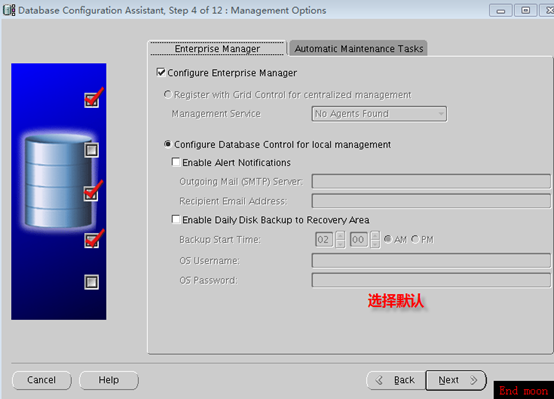The image size is (554, 399).
Task: Proceed with the Next button
Action: click(x=456, y=380)
